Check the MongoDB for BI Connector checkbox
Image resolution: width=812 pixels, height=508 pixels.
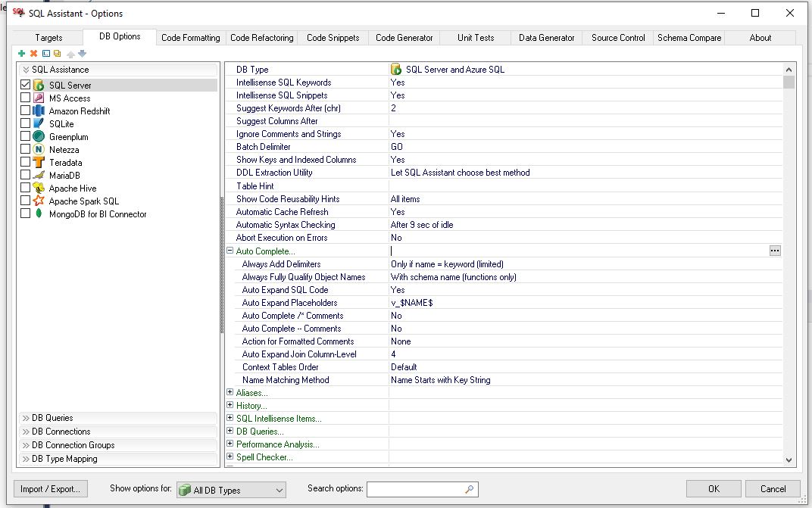pyautogui.click(x=26, y=213)
